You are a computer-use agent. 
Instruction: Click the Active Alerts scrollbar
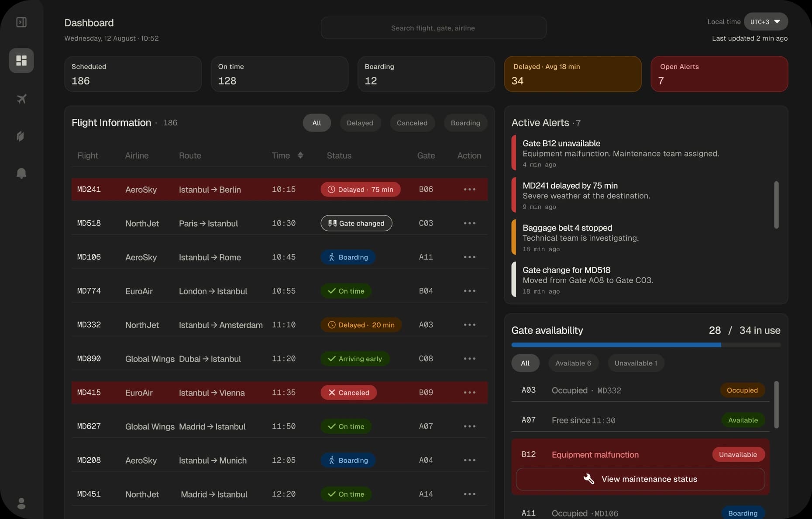point(776,205)
